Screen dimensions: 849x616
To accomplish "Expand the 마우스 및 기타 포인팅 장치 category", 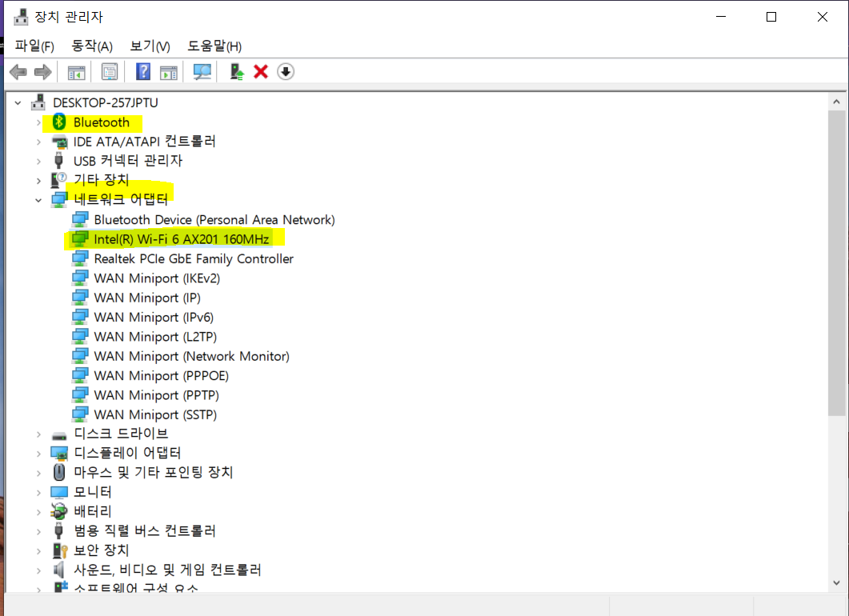I will coord(38,473).
